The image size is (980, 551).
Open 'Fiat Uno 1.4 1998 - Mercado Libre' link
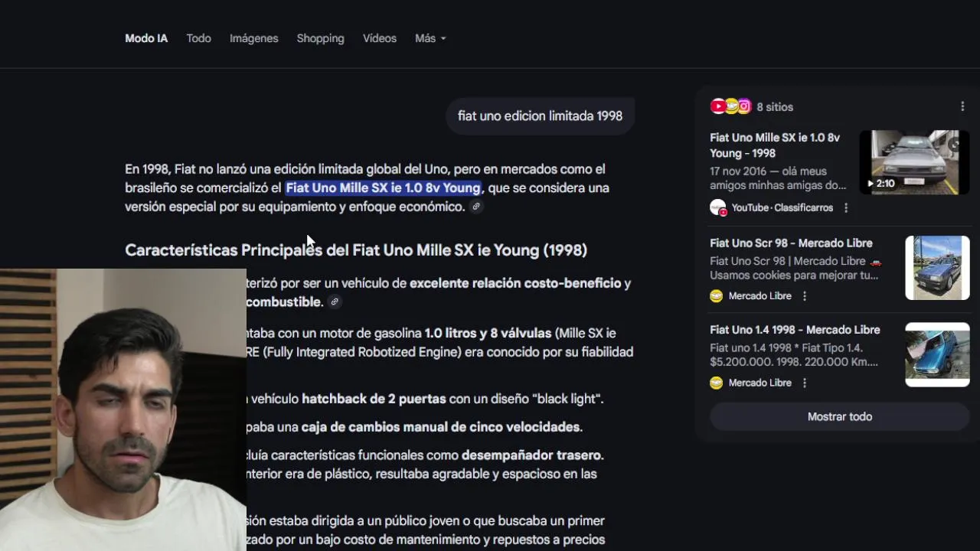[795, 330]
